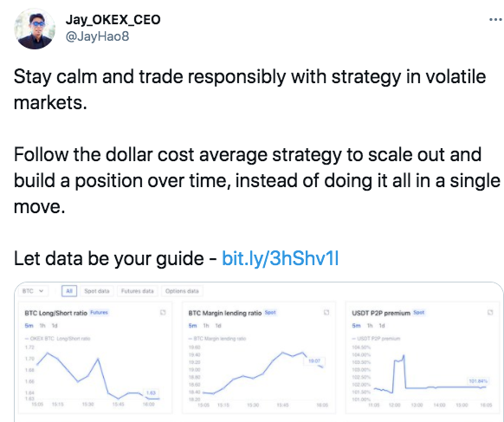Switch to the Options data tab

click(x=182, y=291)
